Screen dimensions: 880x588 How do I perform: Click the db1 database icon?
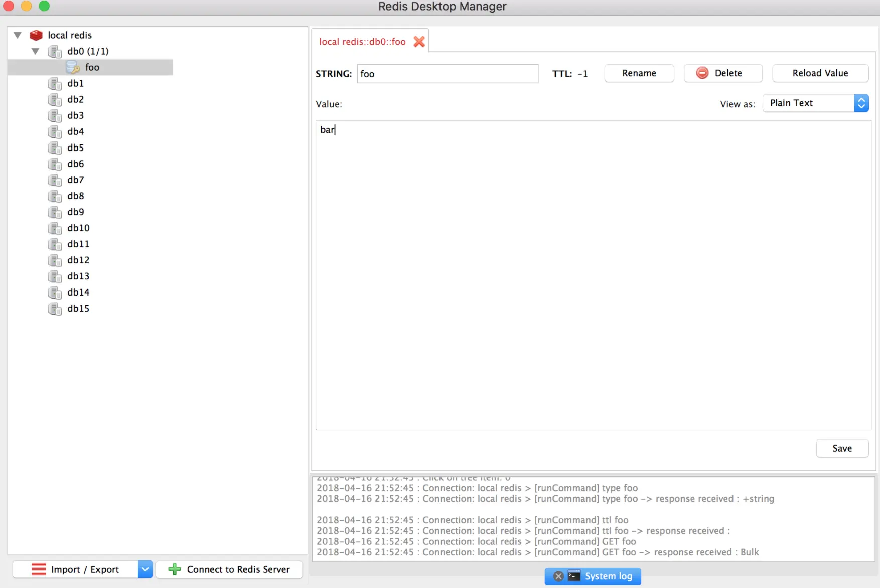(55, 83)
